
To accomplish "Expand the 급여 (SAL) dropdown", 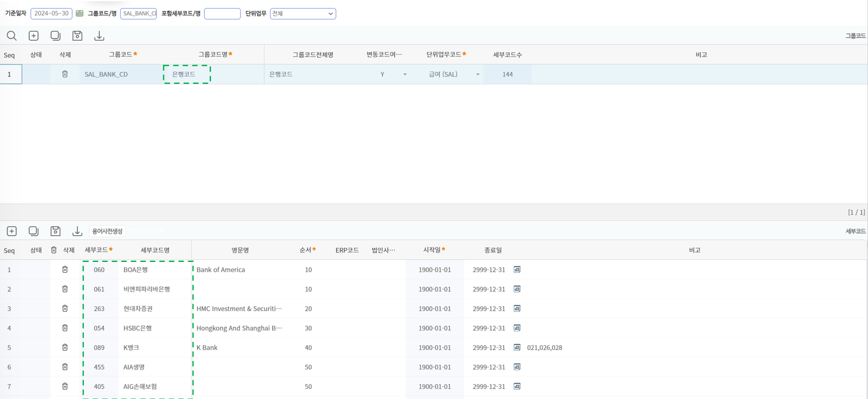I will (x=477, y=74).
